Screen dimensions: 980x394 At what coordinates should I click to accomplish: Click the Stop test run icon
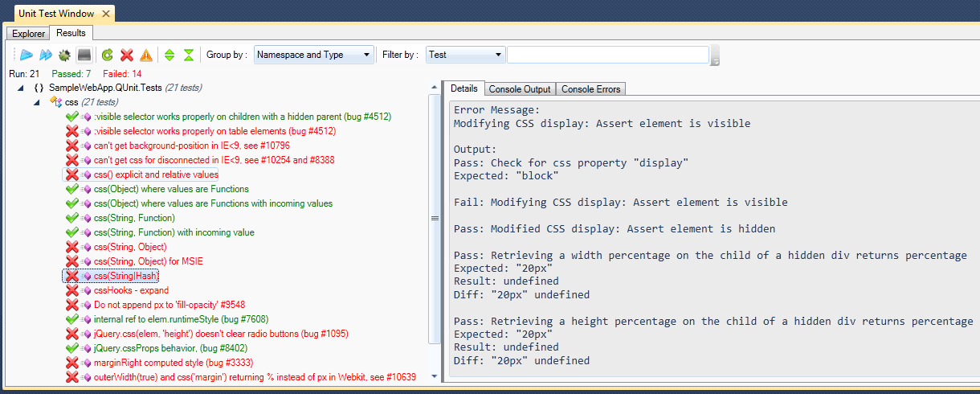pyautogui.click(x=84, y=55)
